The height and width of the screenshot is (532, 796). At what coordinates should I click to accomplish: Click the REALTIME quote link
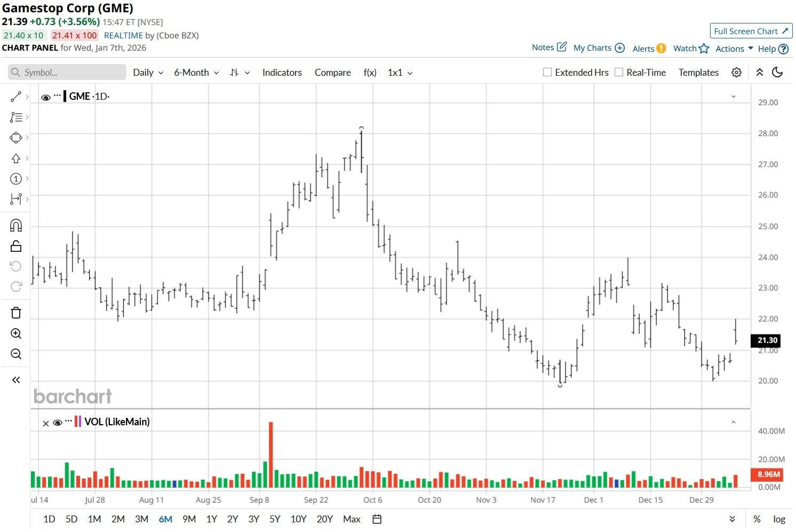123,35
